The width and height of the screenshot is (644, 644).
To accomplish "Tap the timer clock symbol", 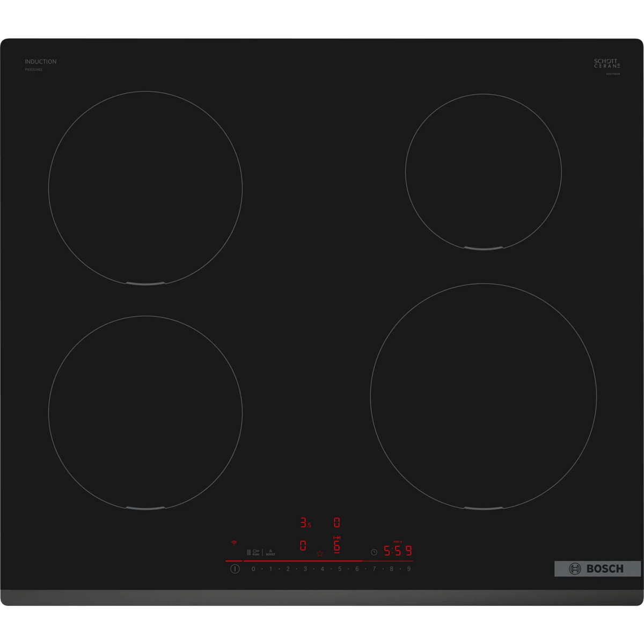I will [x=374, y=552].
